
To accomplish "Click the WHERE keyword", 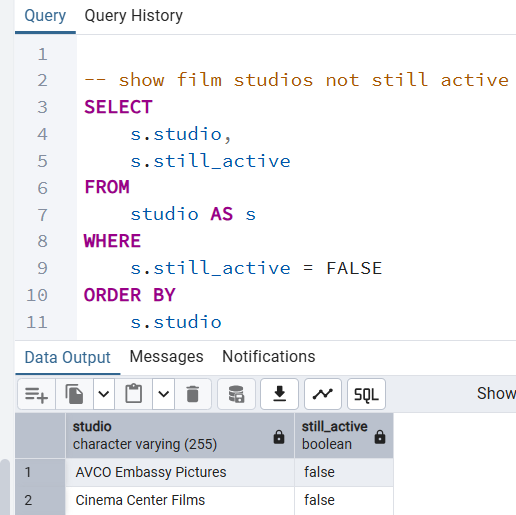I will tap(112, 241).
